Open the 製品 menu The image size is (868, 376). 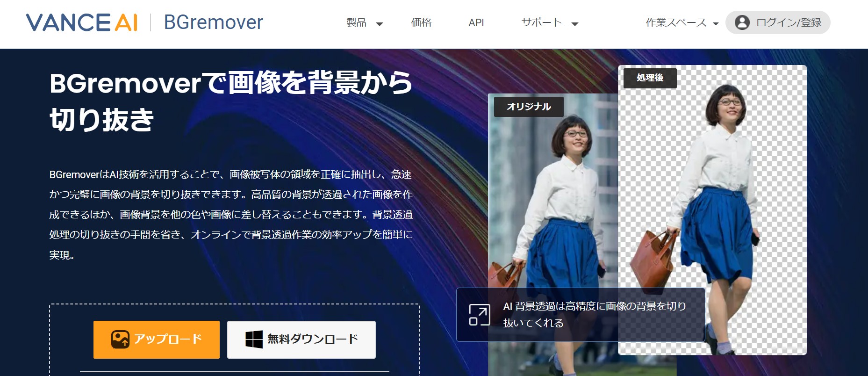(356, 22)
